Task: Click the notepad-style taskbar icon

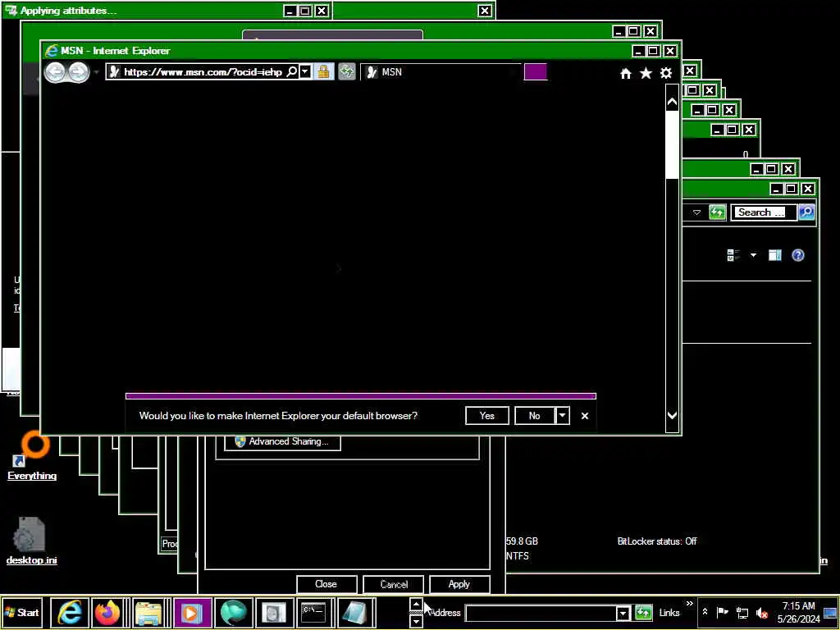Action: [x=354, y=612]
